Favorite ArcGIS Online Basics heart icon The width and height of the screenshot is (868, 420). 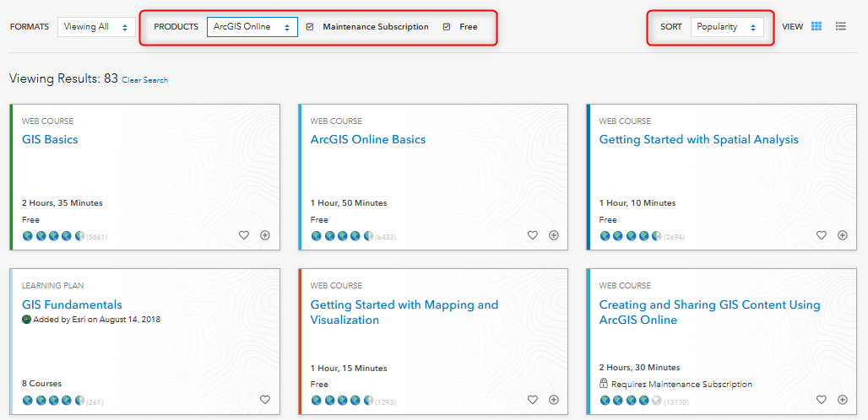[533, 235]
